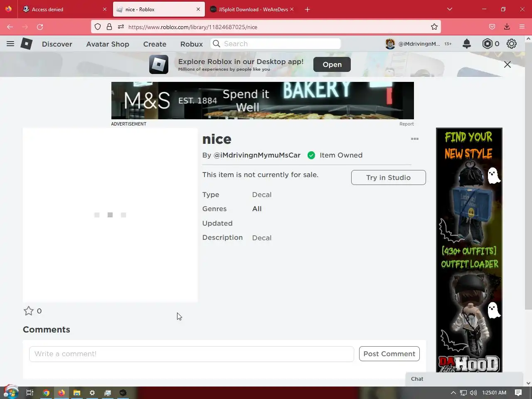Bookmark this page with the star icon
The height and width of the screenshot is (399, 532).
coord(434,27)
